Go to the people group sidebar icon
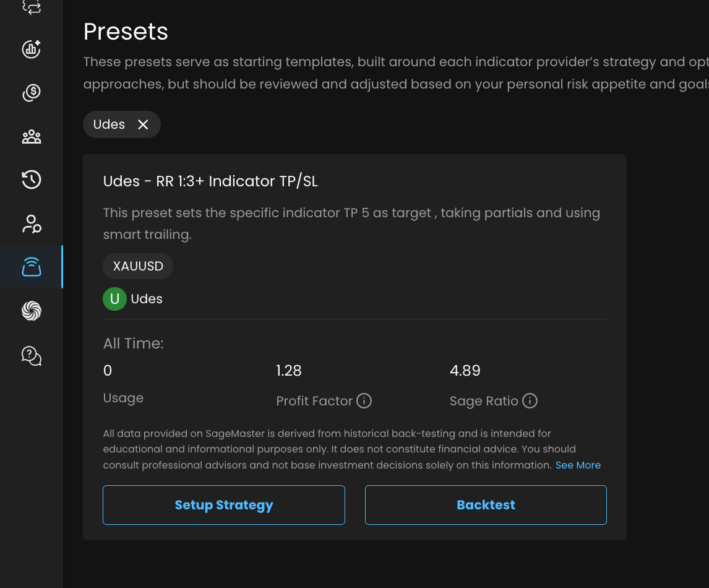The image size is (709, 588). click(x=32, y=137)
